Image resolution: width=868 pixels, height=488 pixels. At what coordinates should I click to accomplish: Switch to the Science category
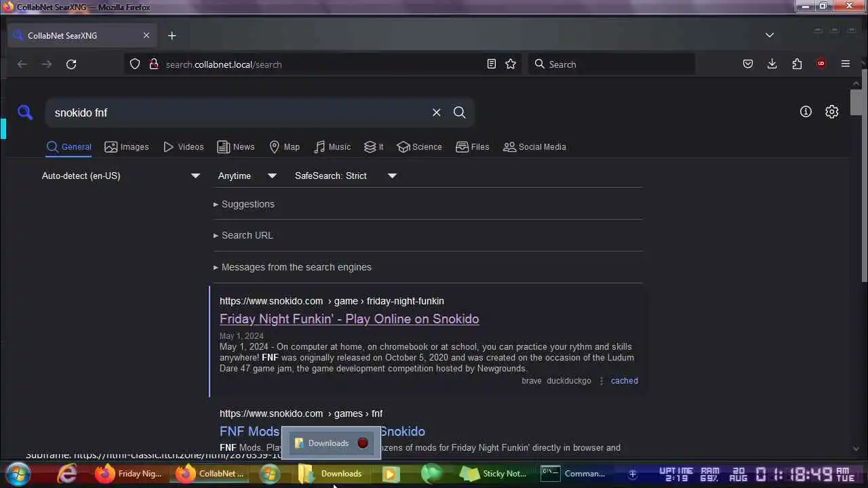419,147
